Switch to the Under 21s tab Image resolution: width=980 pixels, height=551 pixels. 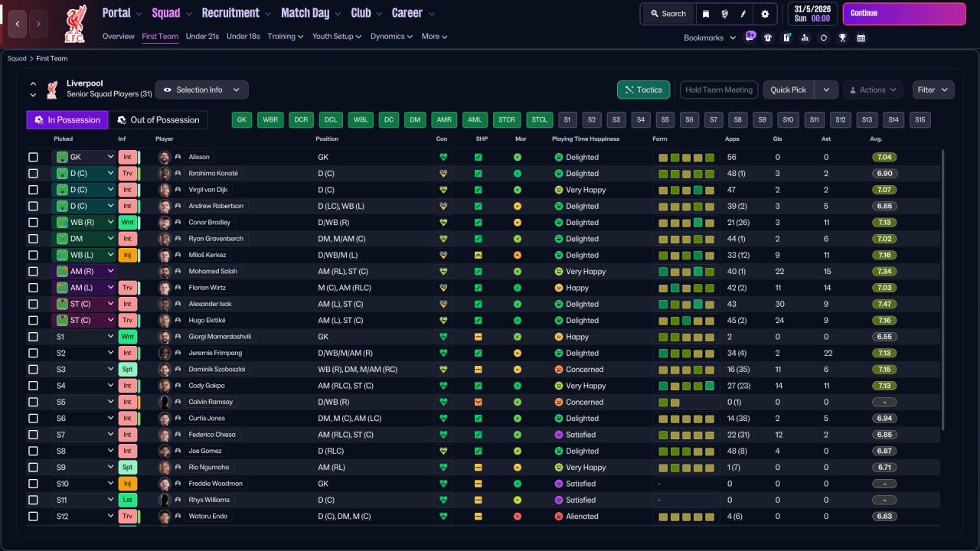(202, 37)
